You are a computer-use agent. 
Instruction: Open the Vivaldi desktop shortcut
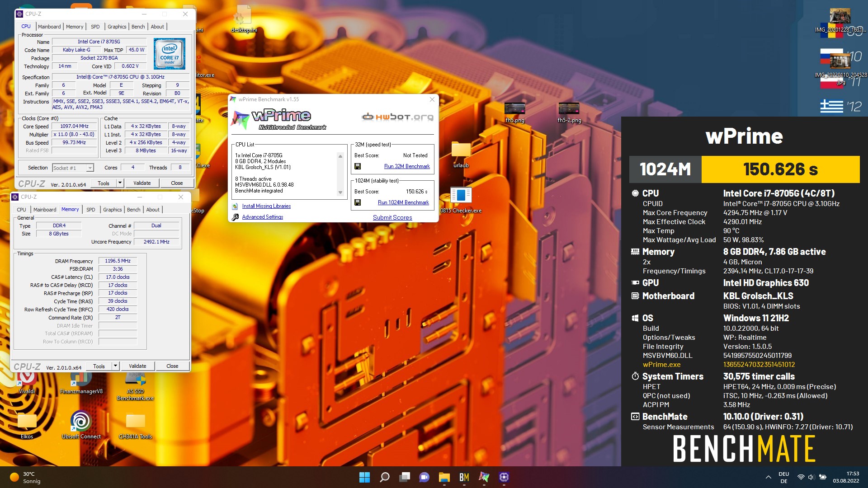click(27, 380)
